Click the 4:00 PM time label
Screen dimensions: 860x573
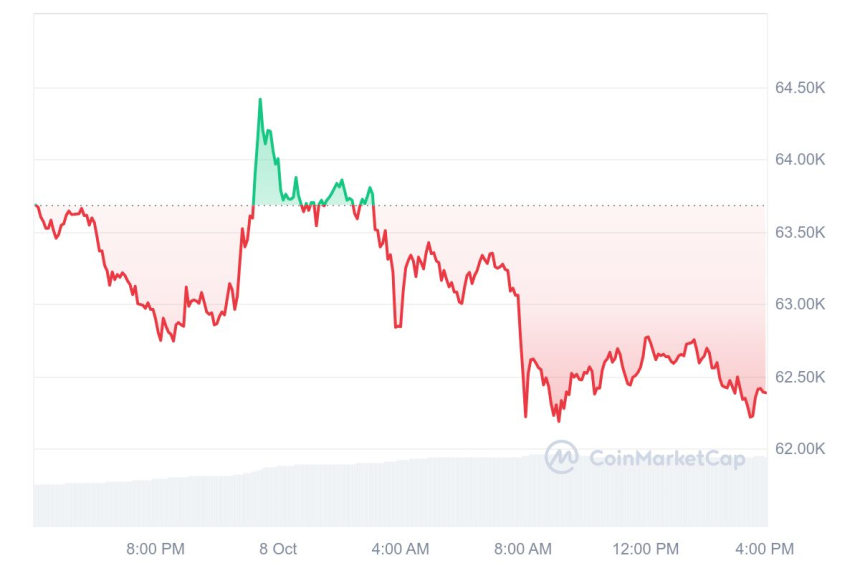767,549
